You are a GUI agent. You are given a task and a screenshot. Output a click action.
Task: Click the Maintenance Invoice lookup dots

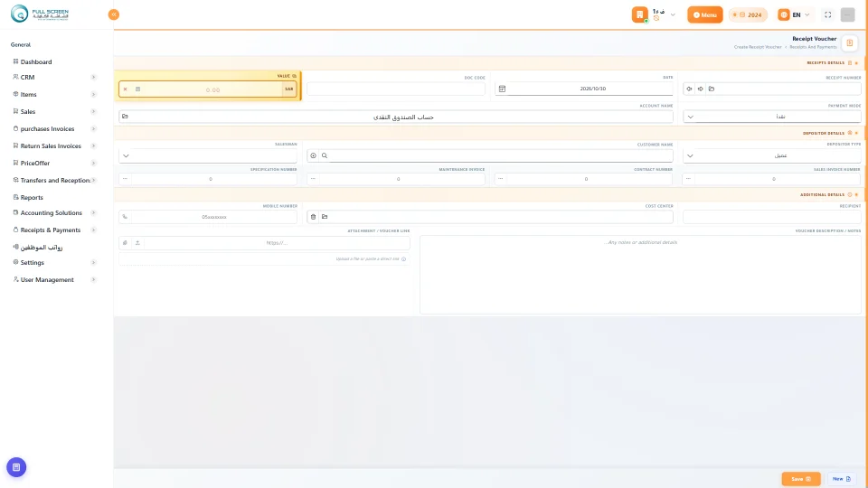314,179
